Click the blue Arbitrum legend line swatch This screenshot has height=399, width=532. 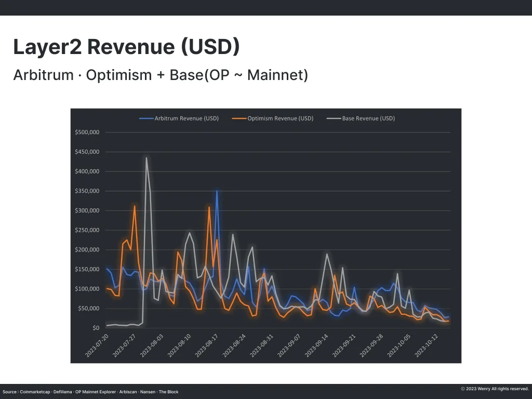tap(146, 118)
